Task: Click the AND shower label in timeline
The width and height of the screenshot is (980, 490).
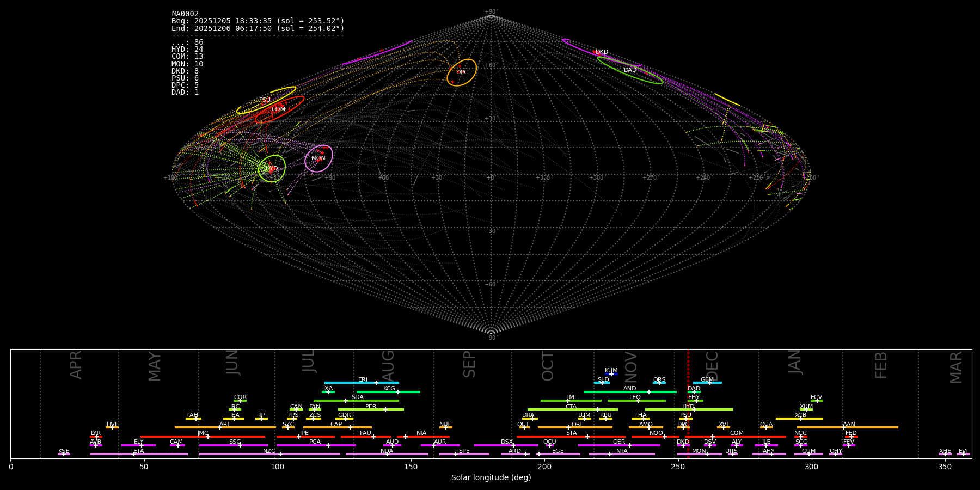Action: (x=630, y=389)
